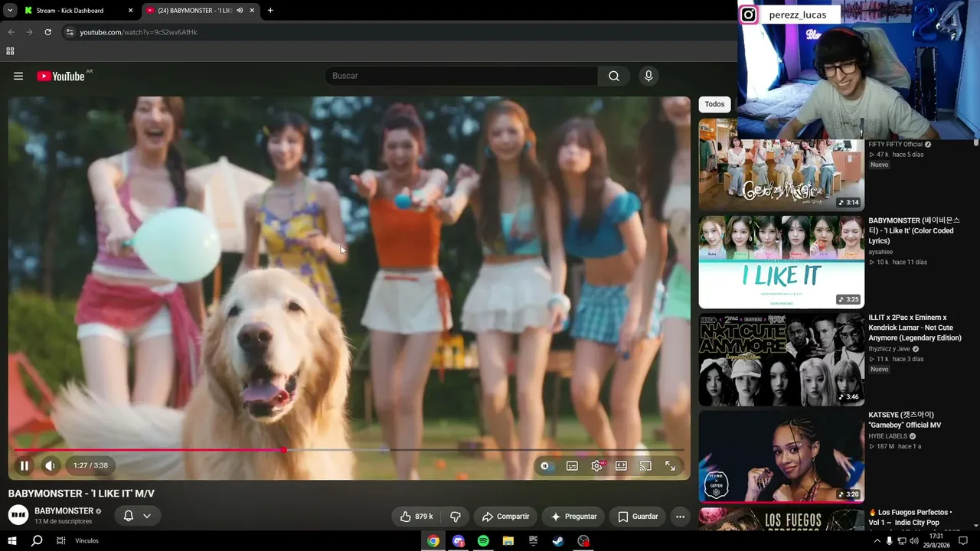This screenshot has width=980, height=551.
Task: Open the YouTube guide hamburger menu
Action: tap(18, 76)
